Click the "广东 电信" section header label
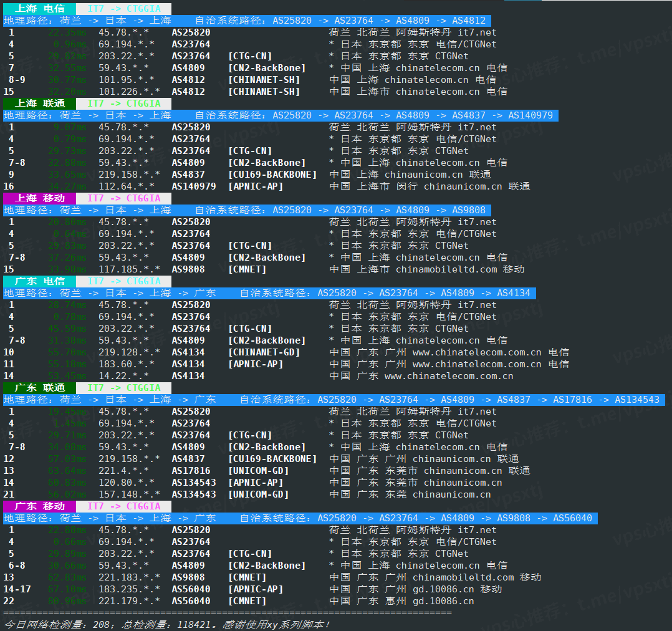Screen dimensions: 672x631 click(x=39, y=281)
